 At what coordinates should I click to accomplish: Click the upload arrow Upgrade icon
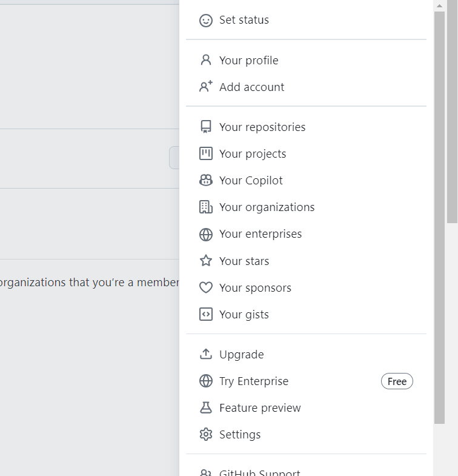pos(205,354)
